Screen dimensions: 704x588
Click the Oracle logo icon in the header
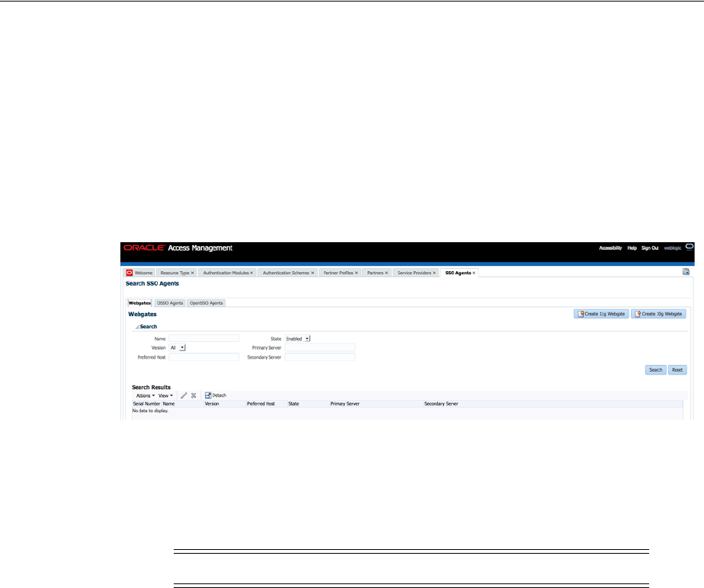pos(144,248)
